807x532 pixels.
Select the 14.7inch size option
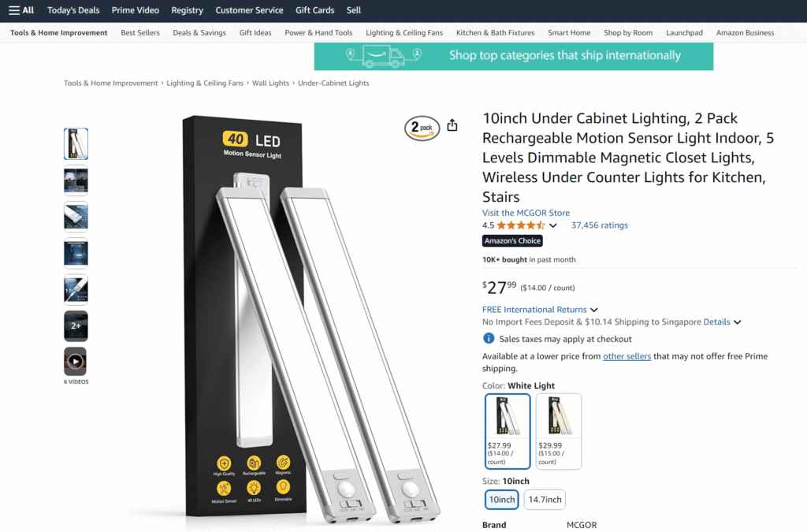pyautogui.click(x=545, y=500)
